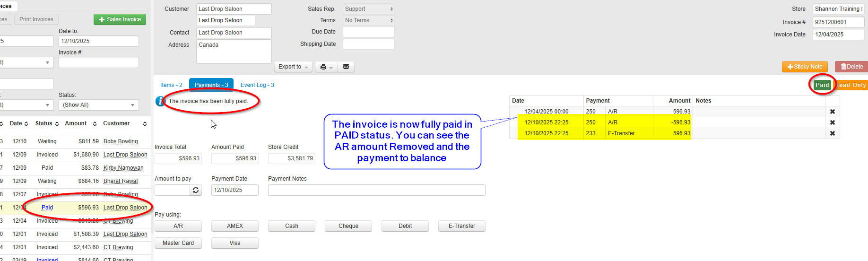Screen dimensions: 868x261
Task: Open Kirby Namowan customer link
Action: click(x=124, y=168)
